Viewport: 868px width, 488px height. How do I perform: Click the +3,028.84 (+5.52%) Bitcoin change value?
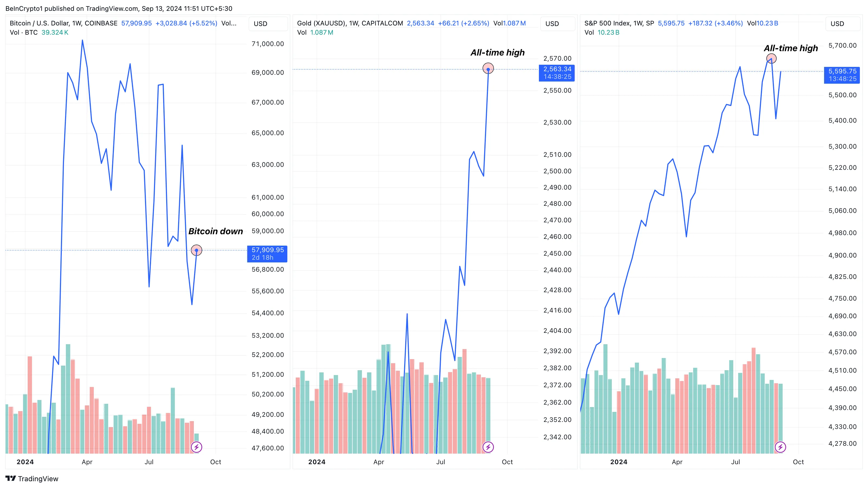tap(186, 23)
